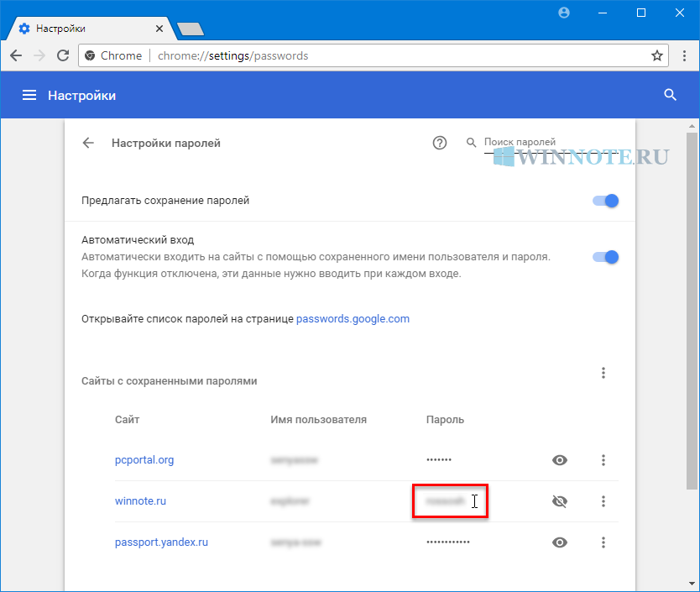This screenshot has height=592, width=700.
Task: Show the passport.yandex.ru password
Action: point(559,542)
